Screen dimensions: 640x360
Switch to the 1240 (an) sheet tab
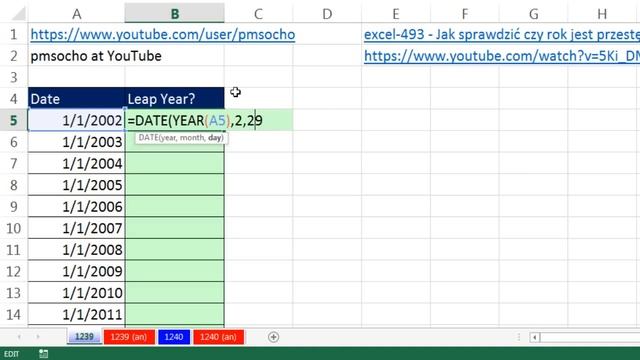pos(218,337)
